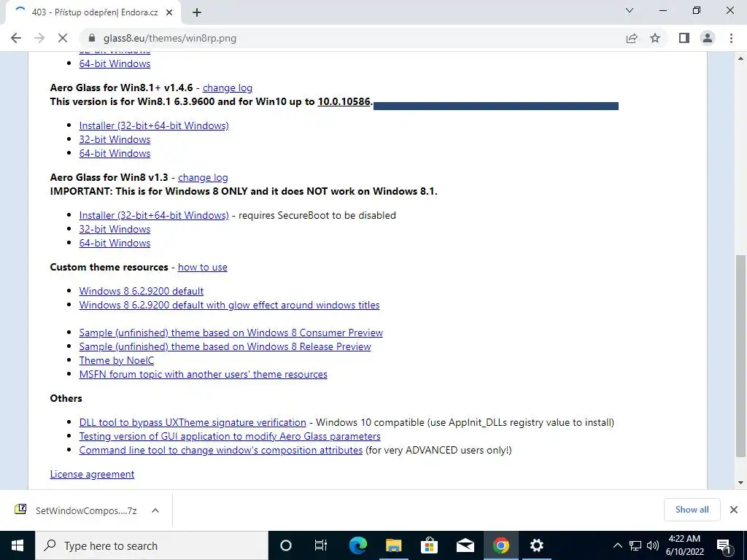Open the License agreement
The height and width of the screenshot is (560, 747).
click(93, 474)
